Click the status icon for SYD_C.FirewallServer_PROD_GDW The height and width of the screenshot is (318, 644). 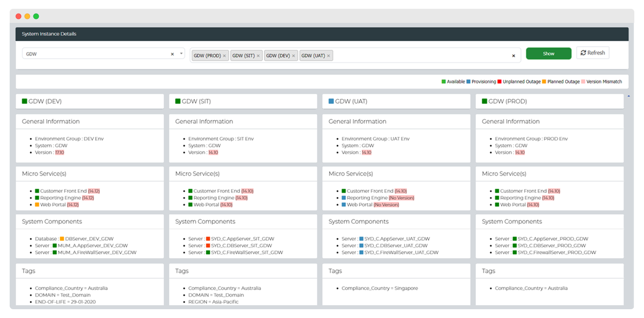tap(514, 253)
